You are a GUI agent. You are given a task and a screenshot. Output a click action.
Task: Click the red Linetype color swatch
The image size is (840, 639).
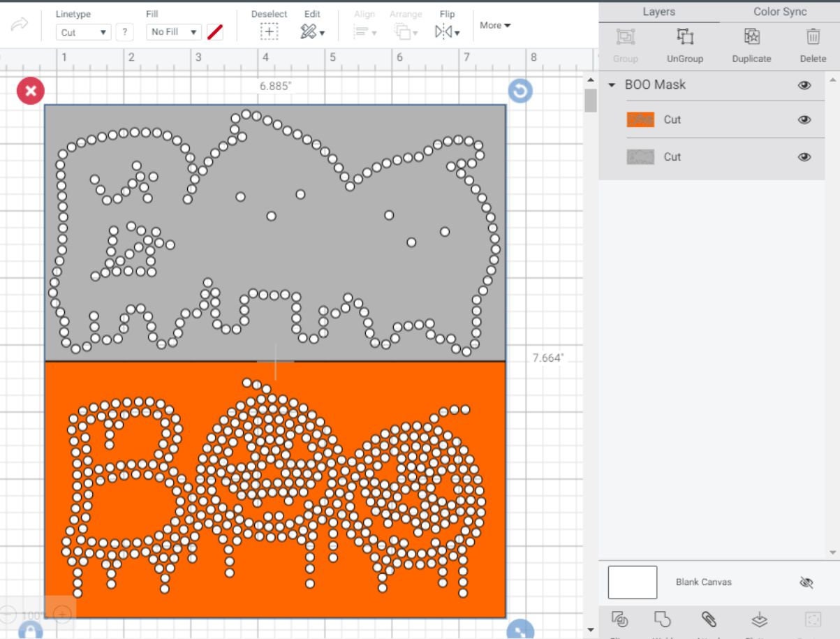[215, 31]
